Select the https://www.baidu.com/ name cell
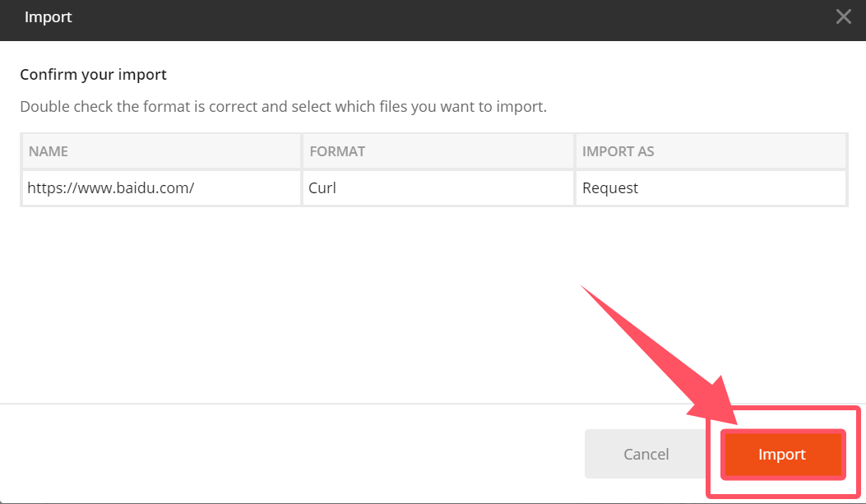This screenshot has height=504, width=866. (x=111, y=187)
